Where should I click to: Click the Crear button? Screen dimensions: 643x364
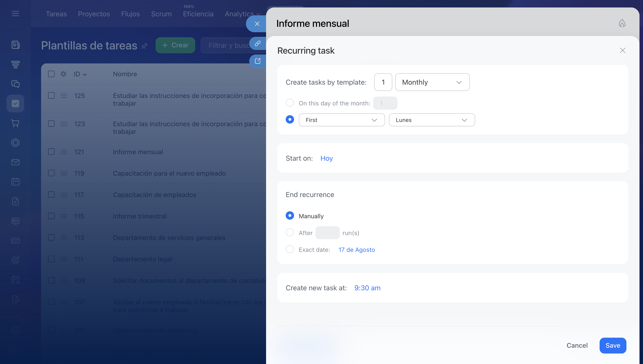click(x=175, y=45)
